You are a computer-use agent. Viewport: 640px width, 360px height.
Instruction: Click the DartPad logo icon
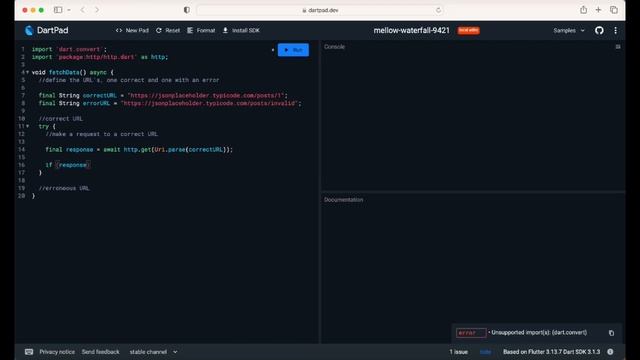click(x=29, y=30)
